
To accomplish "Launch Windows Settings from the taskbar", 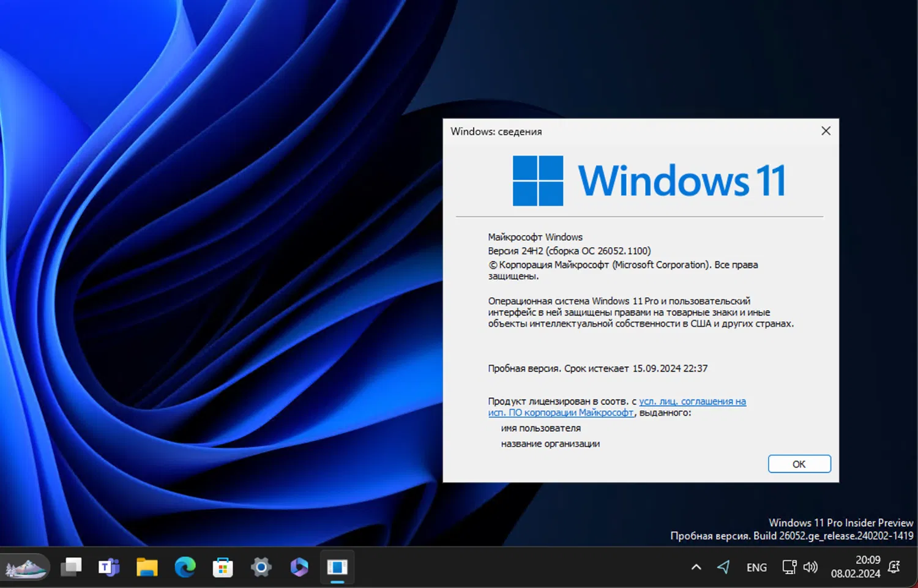I will pos(261,567).
